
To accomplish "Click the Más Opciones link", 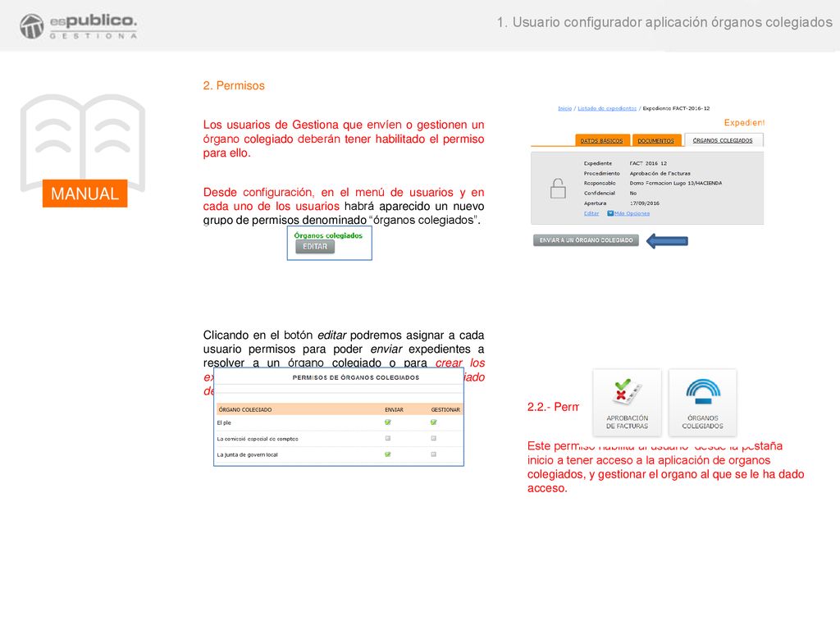I will tap(632, 213).
